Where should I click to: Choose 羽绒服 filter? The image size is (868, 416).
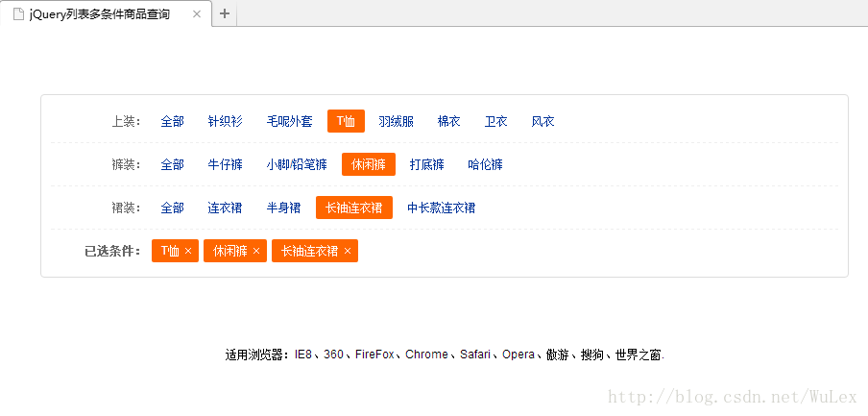tap(397, 121)
